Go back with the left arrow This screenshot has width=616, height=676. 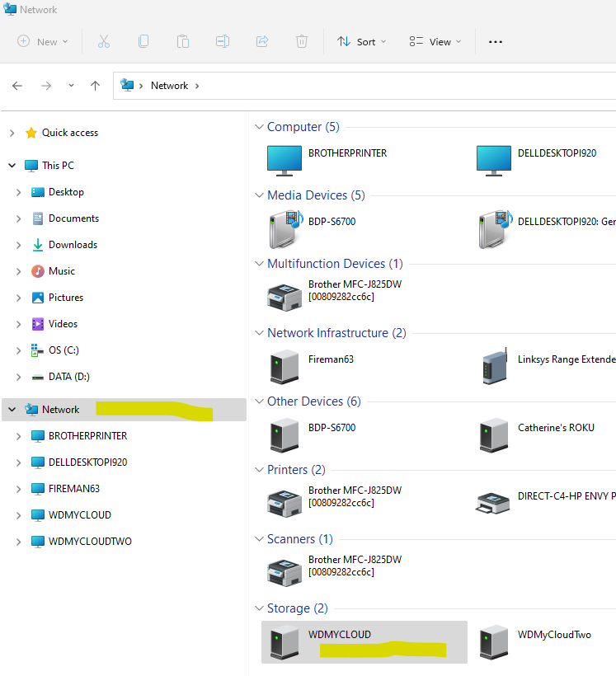click(17, 86)
